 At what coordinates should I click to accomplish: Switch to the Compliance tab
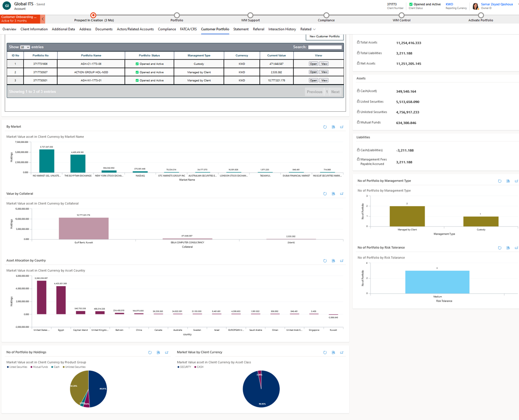tap(167, 29)
